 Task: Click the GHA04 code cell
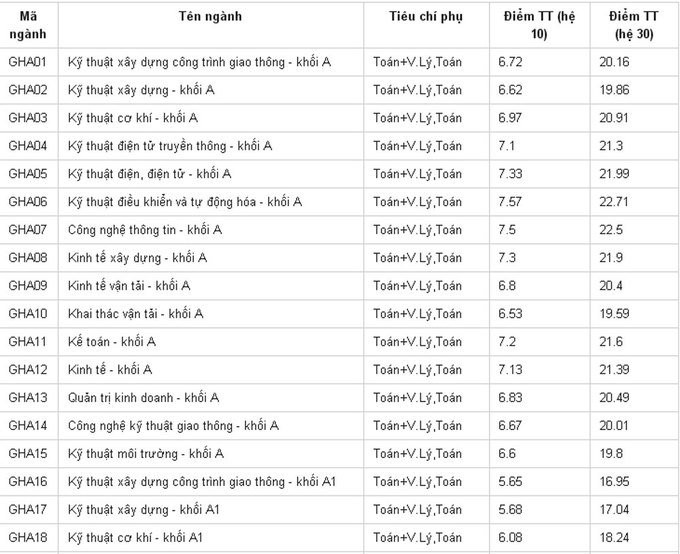pyautogui.click(x=28, y=146)
